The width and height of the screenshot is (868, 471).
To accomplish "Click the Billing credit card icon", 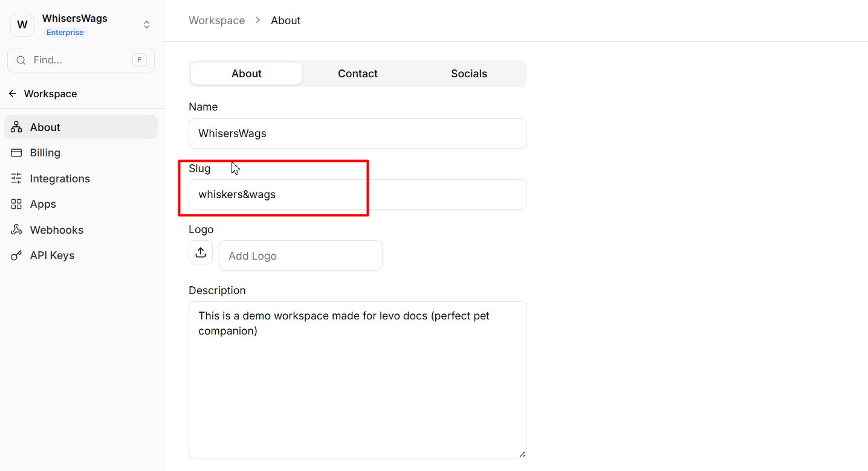I will (16, 153).
